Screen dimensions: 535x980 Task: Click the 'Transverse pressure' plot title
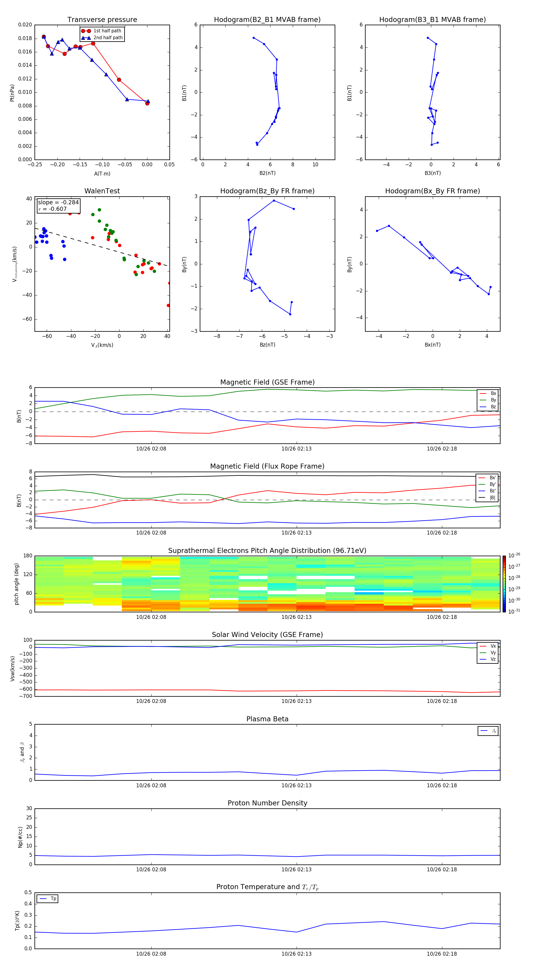[102, 20]
